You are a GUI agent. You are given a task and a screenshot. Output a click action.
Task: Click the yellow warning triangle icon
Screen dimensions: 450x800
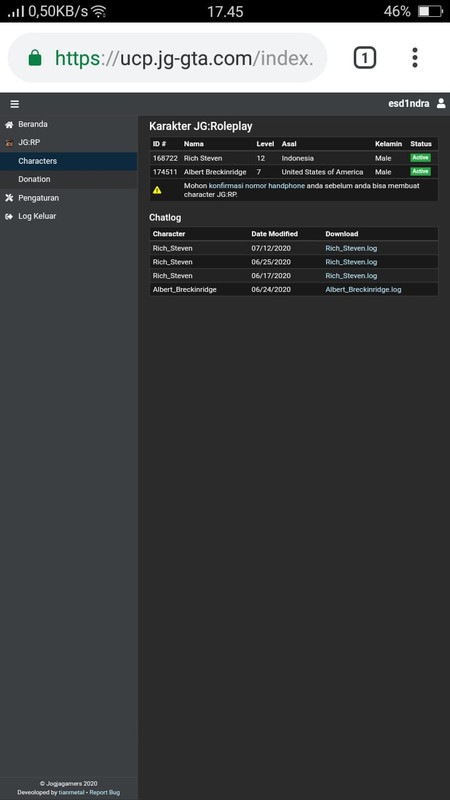[x=157, y=190]
